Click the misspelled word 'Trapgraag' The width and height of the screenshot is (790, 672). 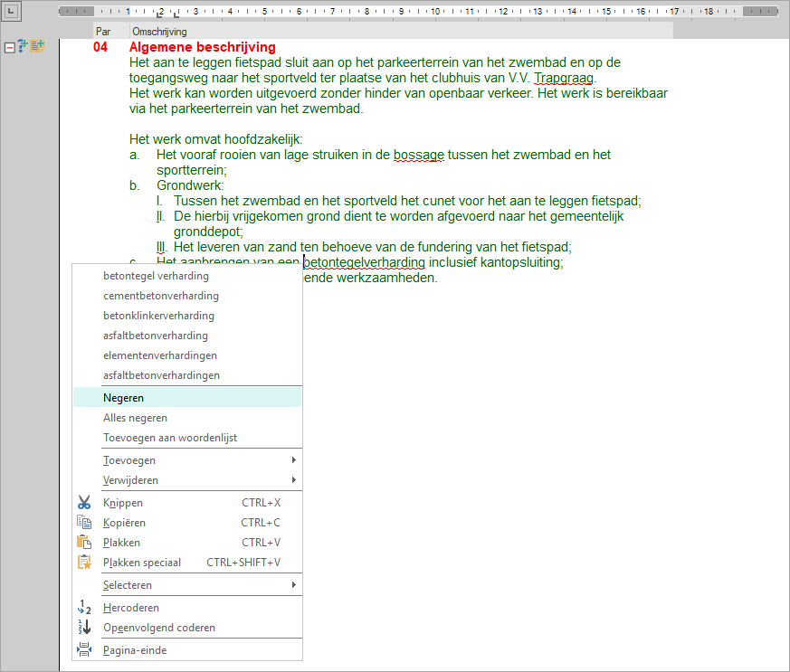pyautogui.click(x=564, y=78)
